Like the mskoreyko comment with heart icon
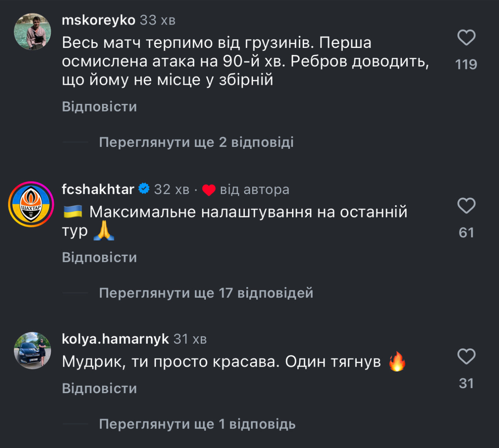This screenshot has width=499, height=448. (466, 38)
